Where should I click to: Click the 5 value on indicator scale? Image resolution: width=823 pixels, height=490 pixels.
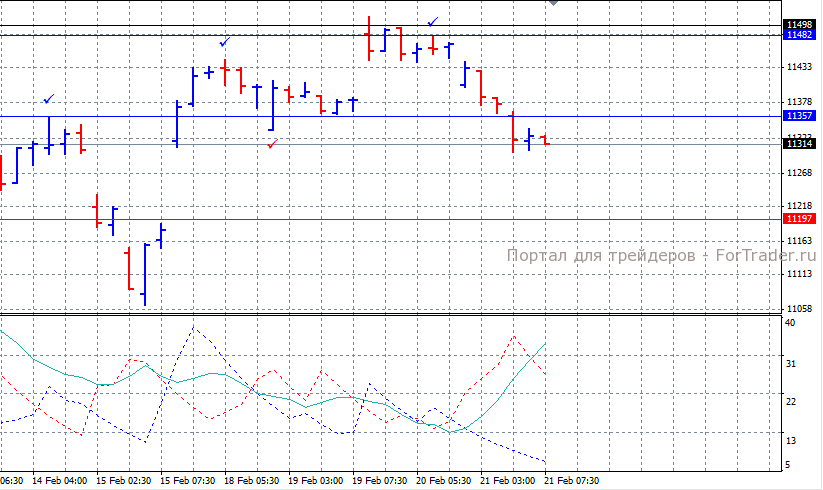(788, 465)
